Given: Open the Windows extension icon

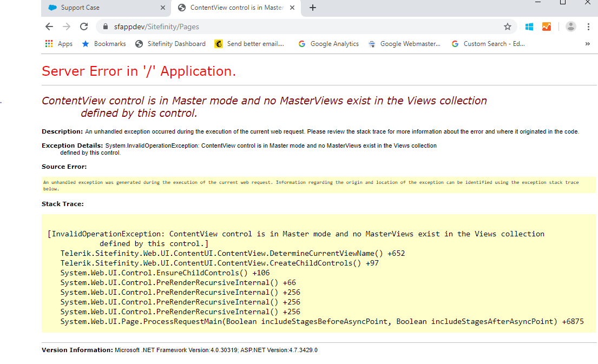Looking at the screenshot, I should pyautogui.click(x=529, y=27).
